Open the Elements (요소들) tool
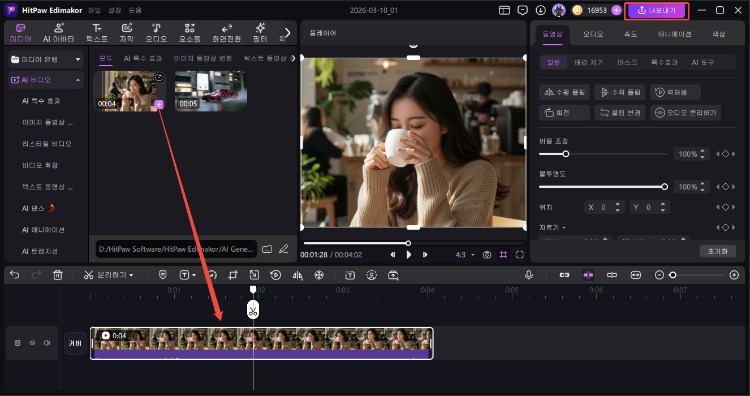Image resolution: width=750 pixels, height=396 pixels. tap(189, 33)
